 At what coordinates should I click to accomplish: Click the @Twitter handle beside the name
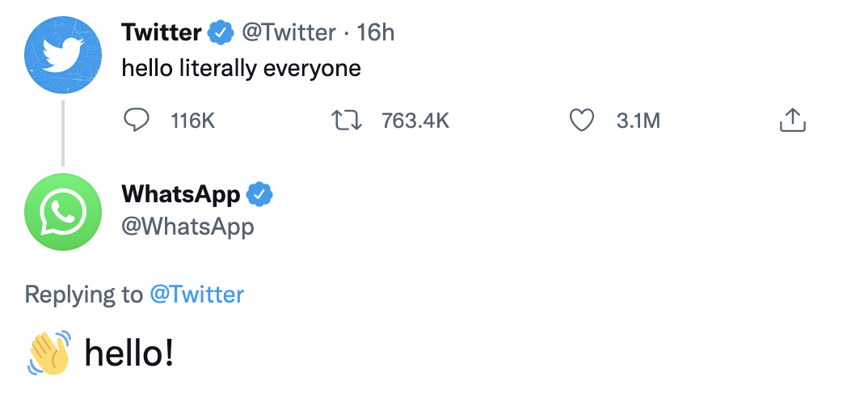289,33
